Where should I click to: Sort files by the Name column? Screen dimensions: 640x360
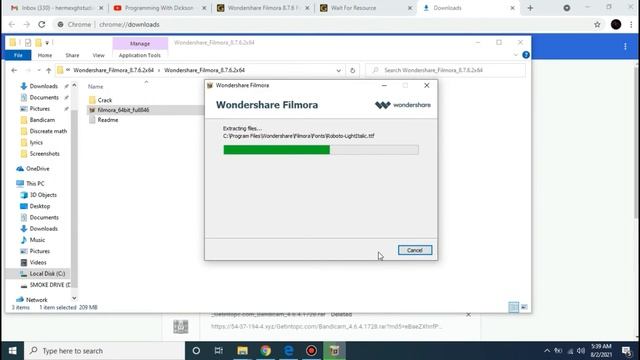(96, 87)
